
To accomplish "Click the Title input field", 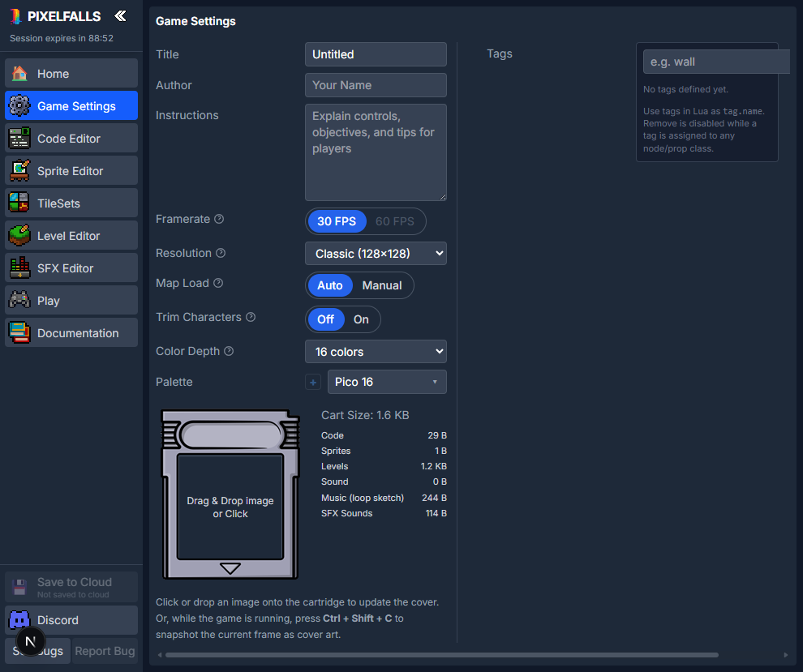I will tap(376, 54).
